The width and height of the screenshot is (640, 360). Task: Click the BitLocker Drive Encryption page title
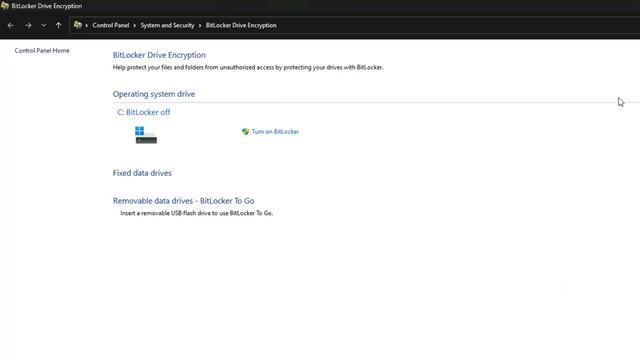click(x=159, y=55)
